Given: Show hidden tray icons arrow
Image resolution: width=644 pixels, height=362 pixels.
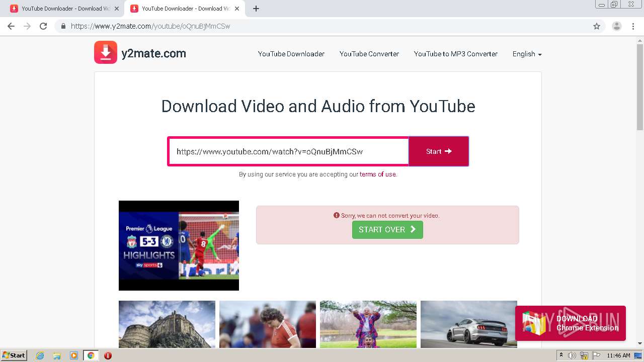Looking at the screenshot, I should [x=561, y=355].
